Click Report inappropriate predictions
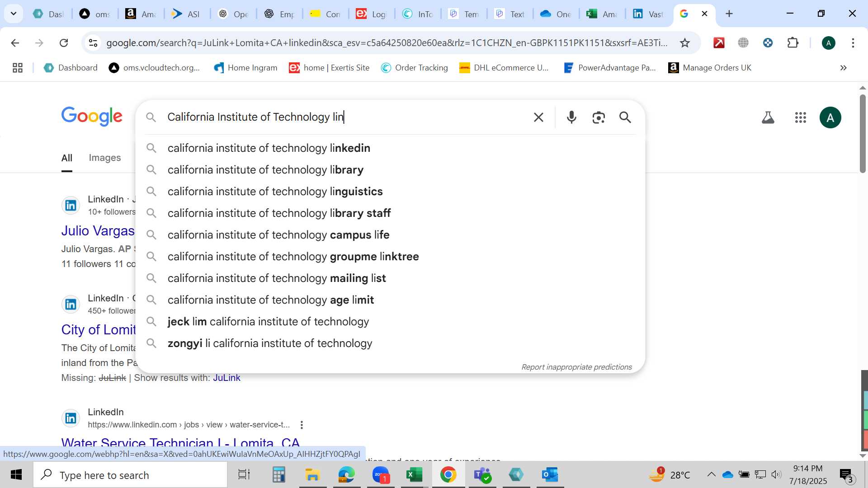The height and width of the screenshot is (488, 868). click(576, 367)
